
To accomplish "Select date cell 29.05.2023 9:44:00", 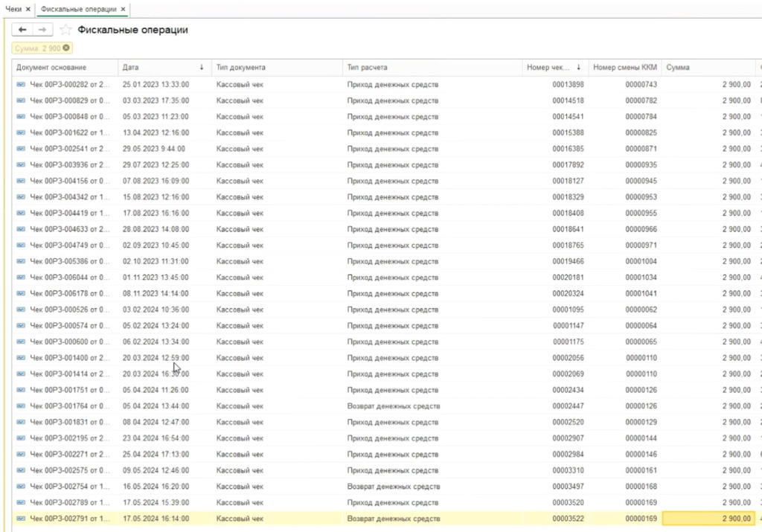I will [153, 149].
